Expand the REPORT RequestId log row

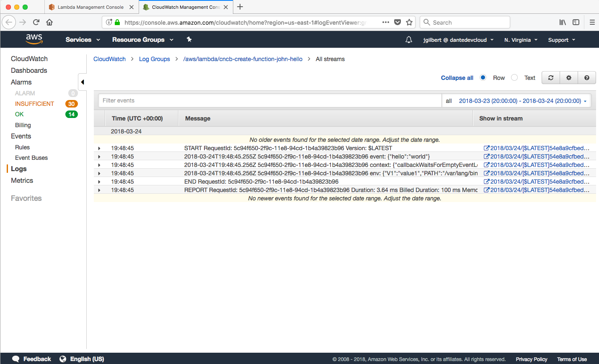click(99, 190)
